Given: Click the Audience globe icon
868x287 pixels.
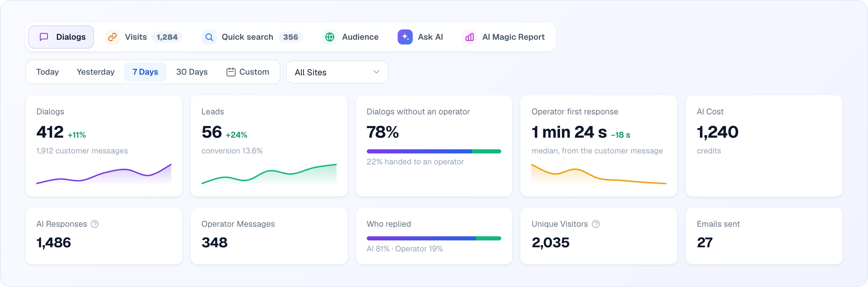Looking at the screenshot, I should tap(330, 37).
